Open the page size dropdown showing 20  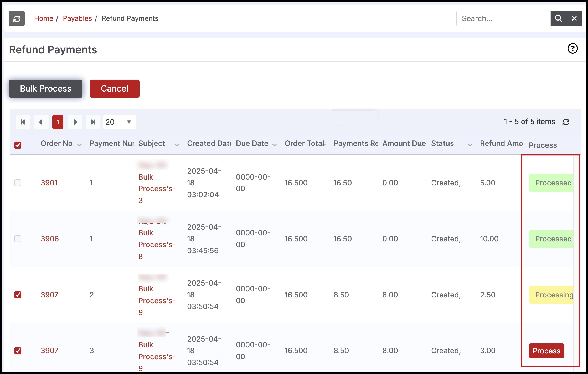[119, 122]
